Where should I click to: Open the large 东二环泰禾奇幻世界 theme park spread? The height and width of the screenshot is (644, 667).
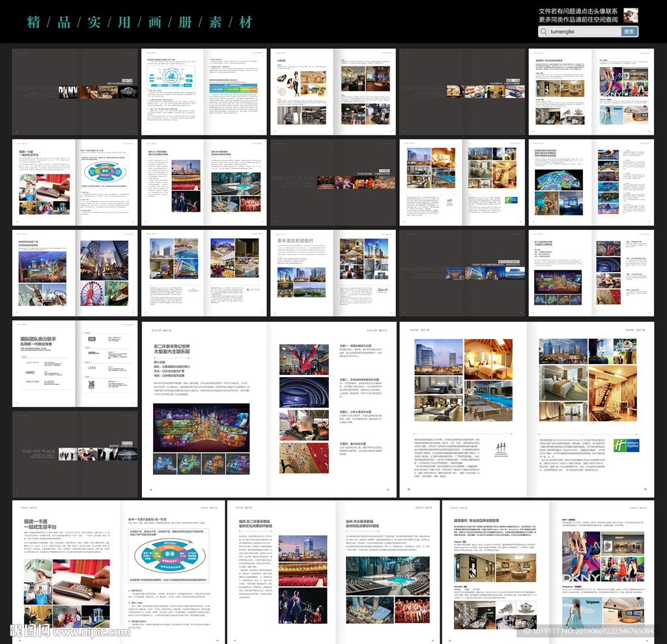(x=269, y=410)
